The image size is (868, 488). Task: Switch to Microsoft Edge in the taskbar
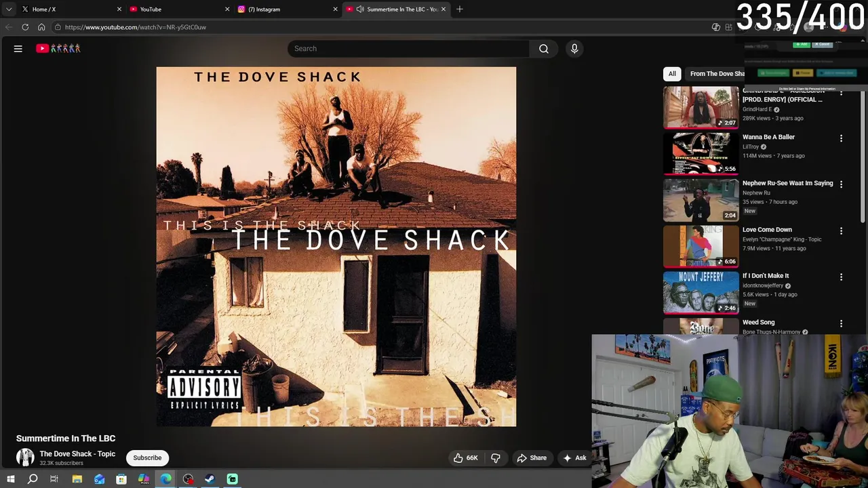click(166, 480)
